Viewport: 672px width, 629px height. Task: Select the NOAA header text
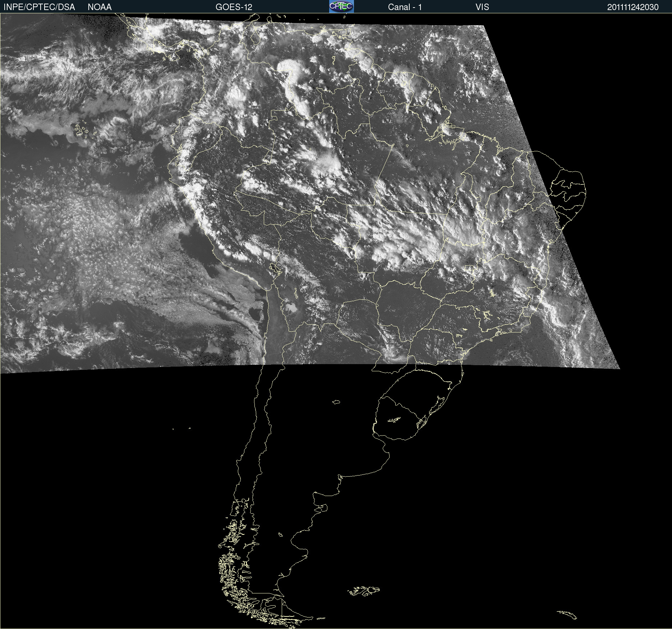100,7
